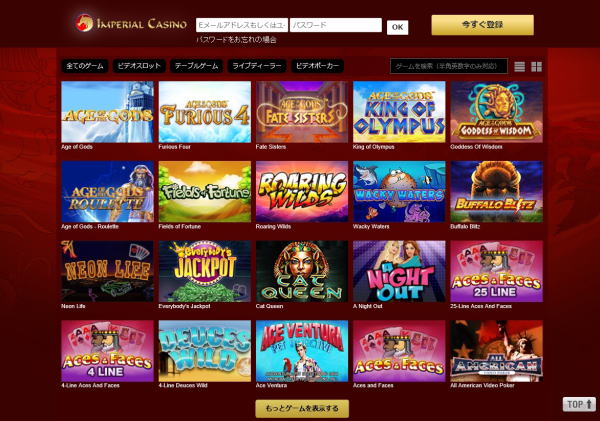Viewport: 600px width, 421px height.
Task: Switch to the ビデオスロット tab
Action: pyautogui.click(x=139, y=66)
